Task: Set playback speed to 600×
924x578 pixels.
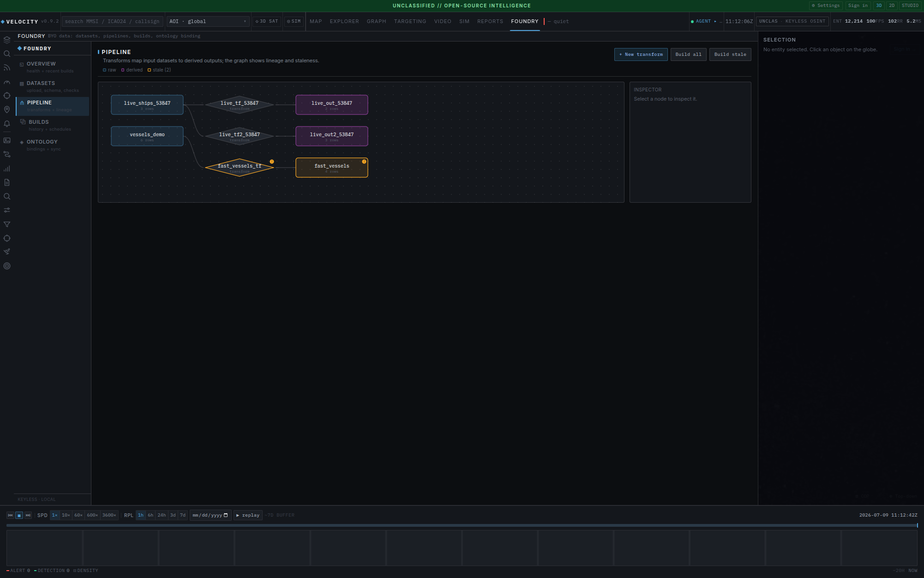Action: 92,515
